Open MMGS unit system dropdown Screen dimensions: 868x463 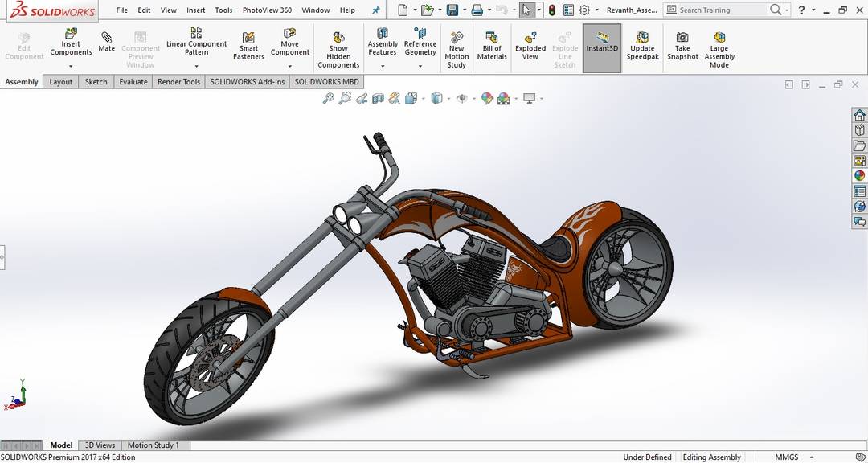[x=812, y=457]
